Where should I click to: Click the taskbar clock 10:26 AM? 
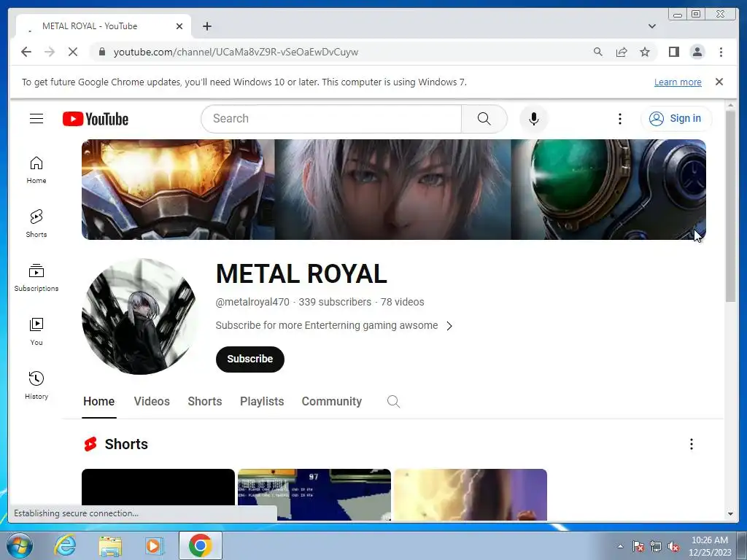point(710,540)
